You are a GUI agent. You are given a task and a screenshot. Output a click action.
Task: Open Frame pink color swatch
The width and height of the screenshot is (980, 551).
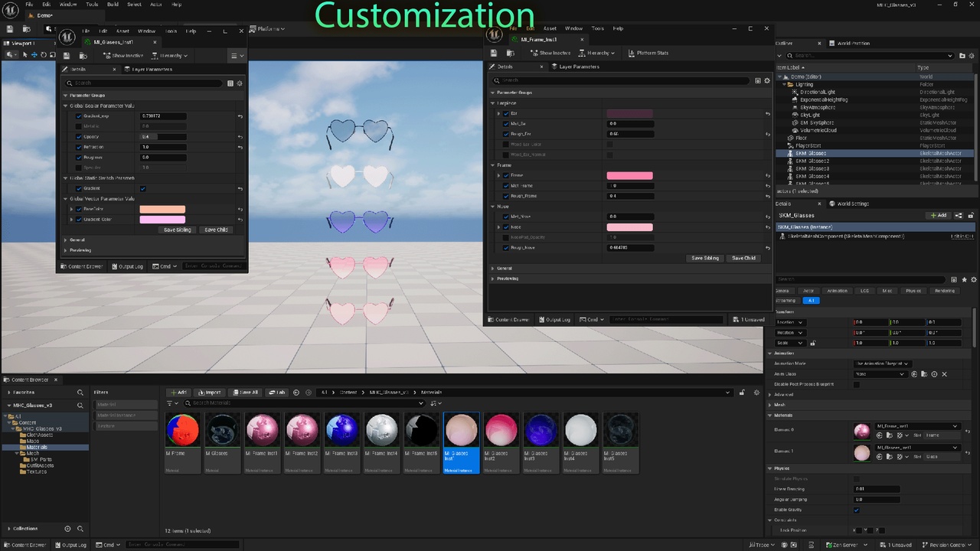pos(629,175)
